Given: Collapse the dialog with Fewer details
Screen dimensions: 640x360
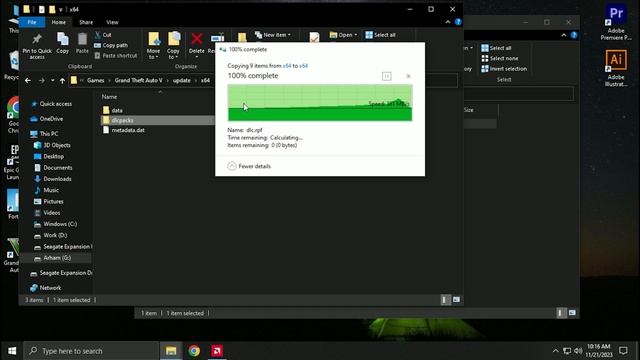Looking at the screenshot, I should pos(249,166).
